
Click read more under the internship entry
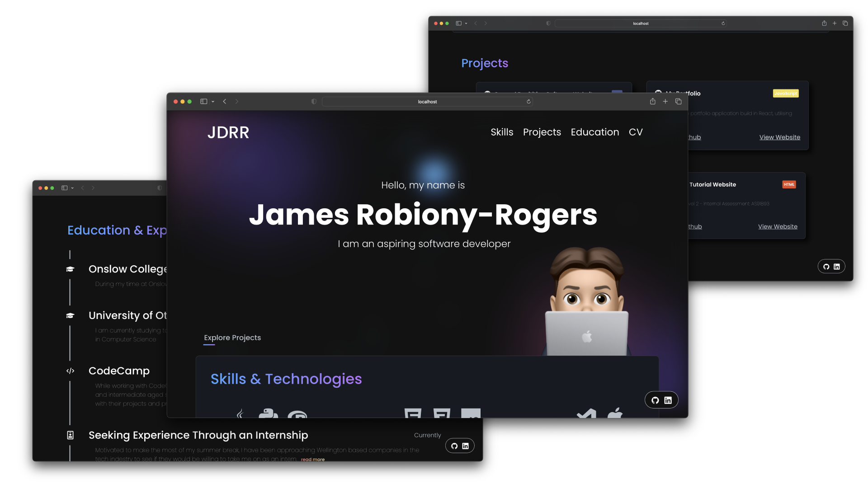click(x=312, y=459)
